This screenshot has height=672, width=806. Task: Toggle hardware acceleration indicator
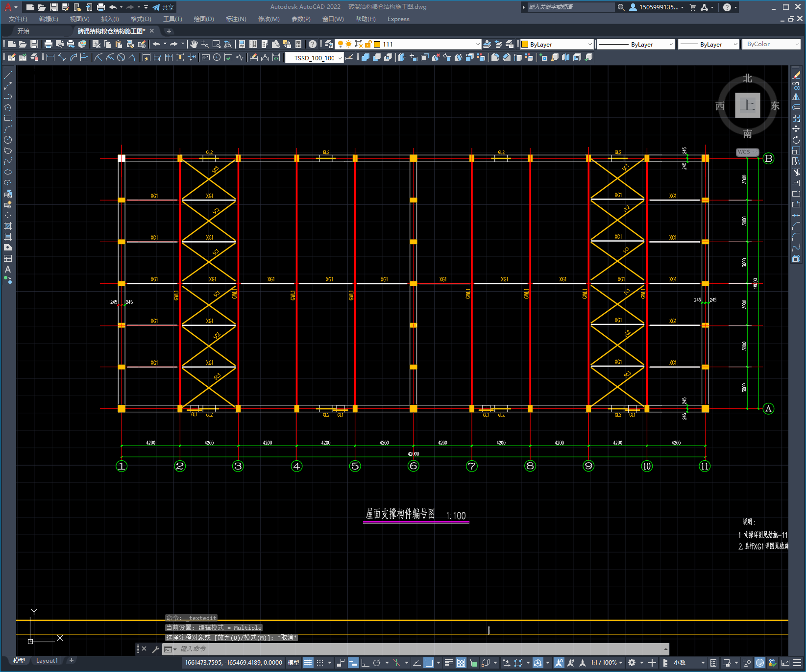click(x=760, y=663)
